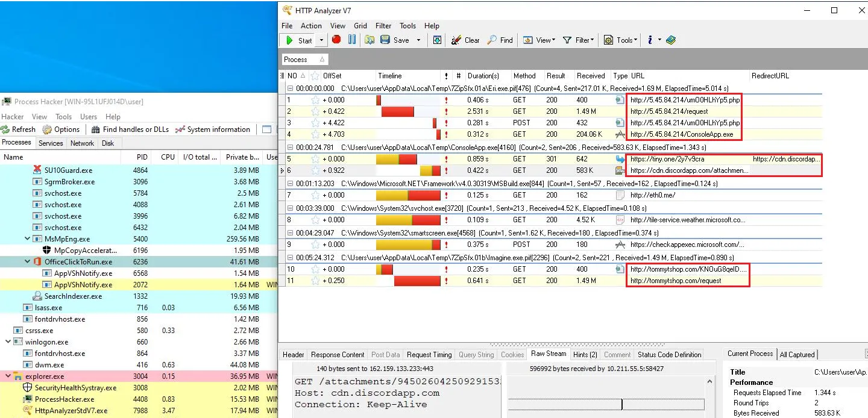Collapse the OfficeClickToRun.exe tree node
868x418 pixels.
pos(27,262)
